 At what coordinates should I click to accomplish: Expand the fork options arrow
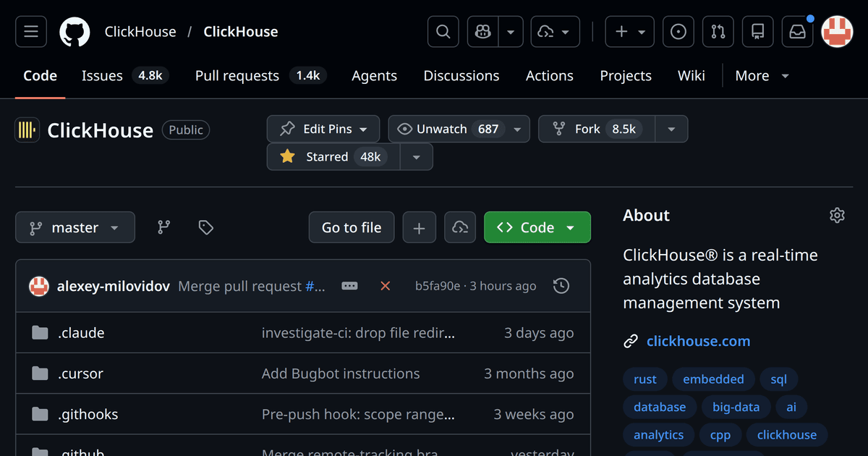coord(671,129)
